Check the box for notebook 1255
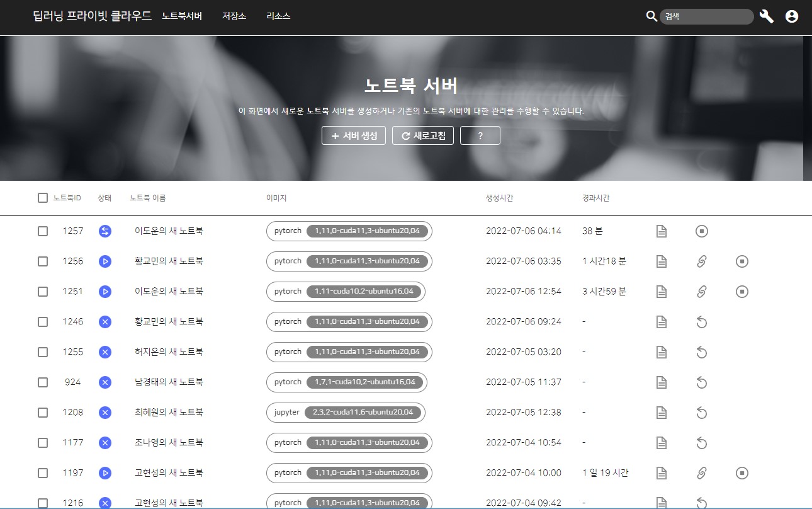The image size is (812, 509). [x=43, y=352]
